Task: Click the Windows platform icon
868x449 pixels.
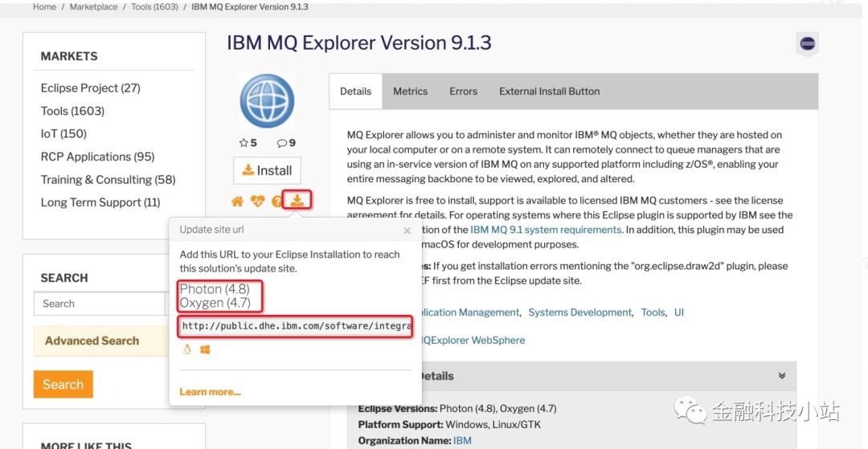Action: pyautogui.click(x=206, y=349)
